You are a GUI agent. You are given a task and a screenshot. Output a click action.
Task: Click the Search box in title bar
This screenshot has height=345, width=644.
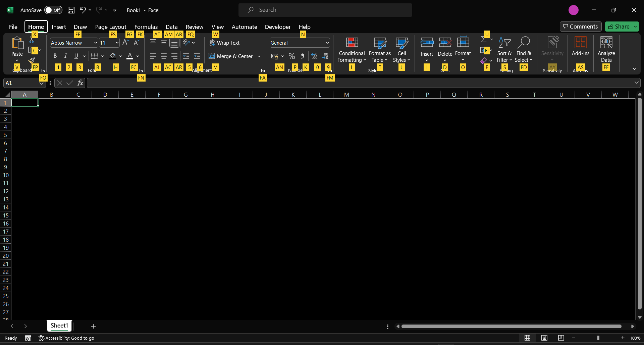point(325,10)
